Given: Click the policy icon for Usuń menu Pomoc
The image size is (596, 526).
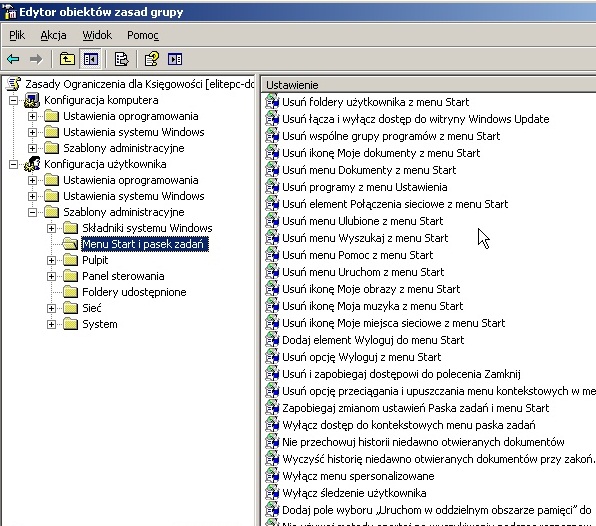Looking at the screenshot, I should 272,254.
